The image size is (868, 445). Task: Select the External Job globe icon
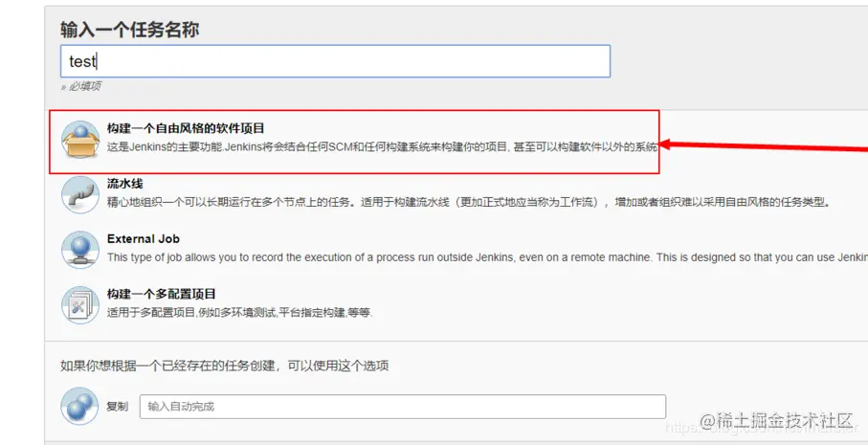[x=80, y=250]
